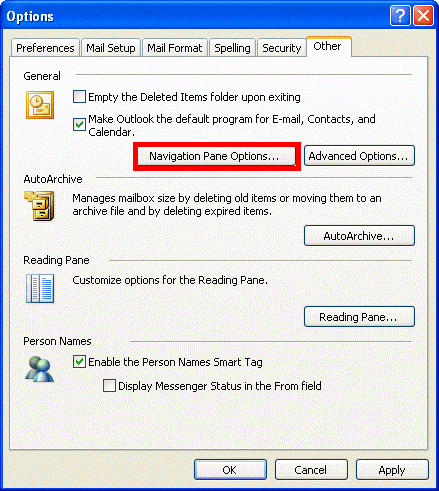Click the Reading Pane layout icon

[40, 288]
